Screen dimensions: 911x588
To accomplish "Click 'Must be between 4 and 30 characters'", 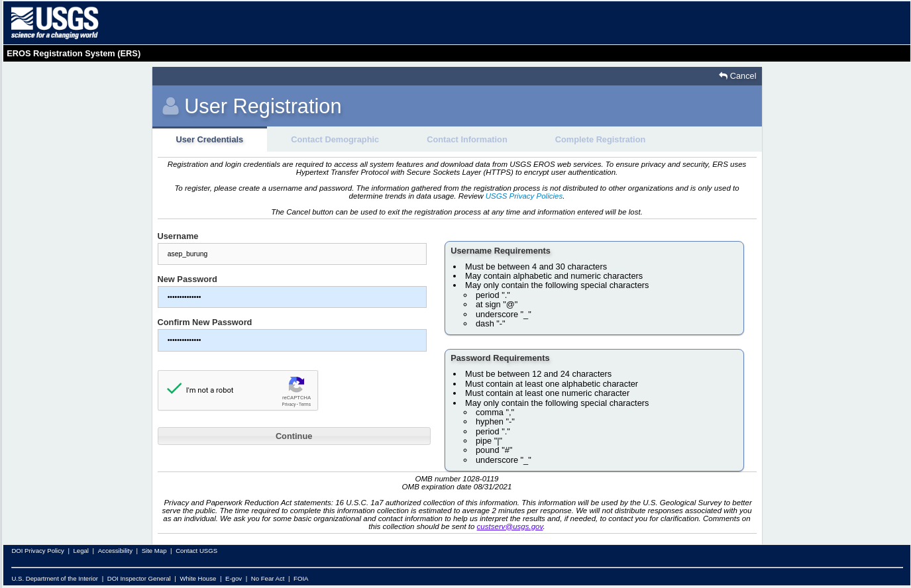I will (x=536, y=267).
